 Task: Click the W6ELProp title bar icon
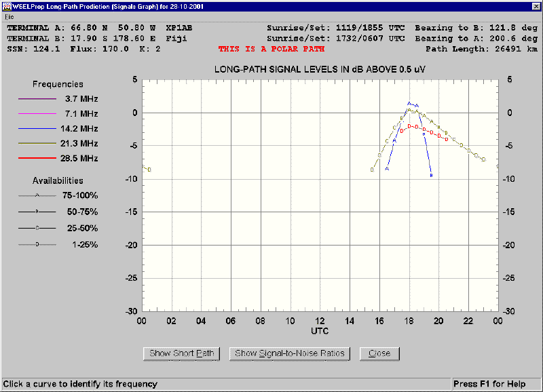[6, 6]
